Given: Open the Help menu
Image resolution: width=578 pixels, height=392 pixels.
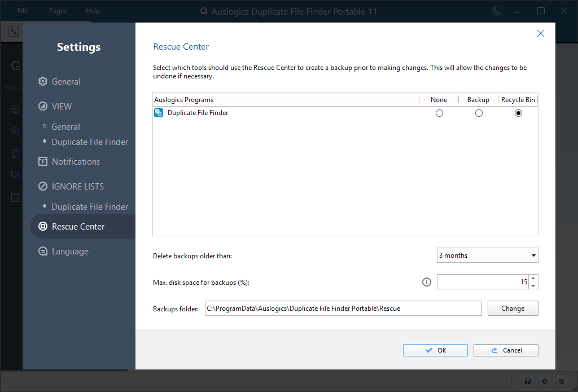Looking at the screenshot, I should click(x=93, y=11).
